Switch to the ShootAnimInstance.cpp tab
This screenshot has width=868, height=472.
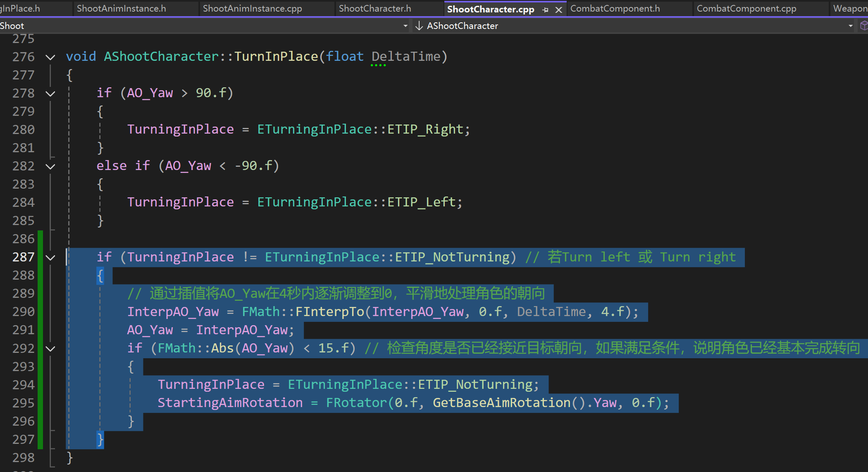coord(252,8)
